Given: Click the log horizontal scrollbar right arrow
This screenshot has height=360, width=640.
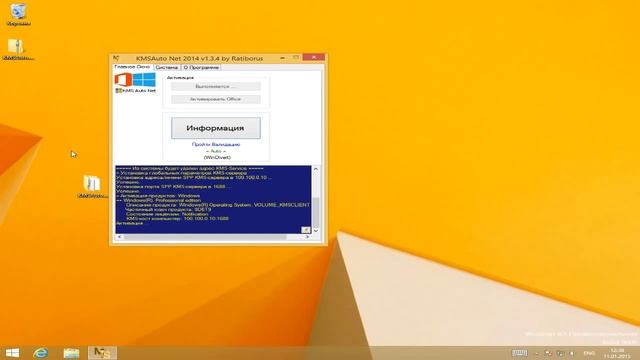Looking at the screenshot, I should point(307,237).
